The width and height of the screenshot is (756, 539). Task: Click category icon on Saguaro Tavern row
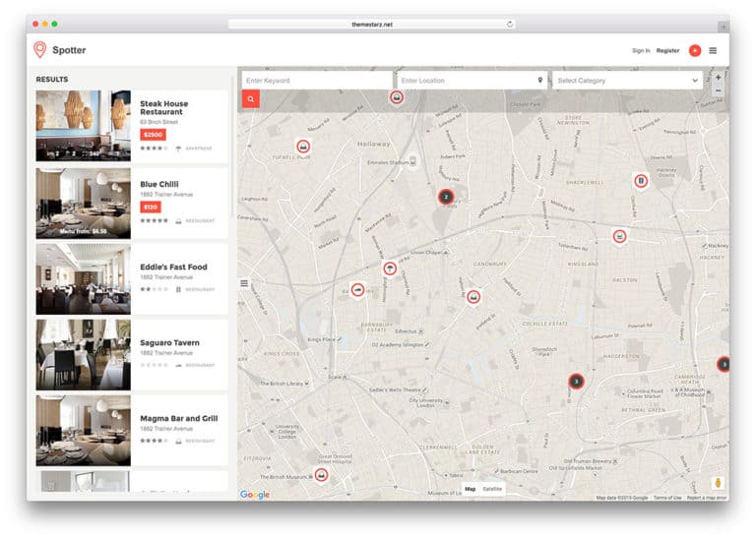coord(178,365)
